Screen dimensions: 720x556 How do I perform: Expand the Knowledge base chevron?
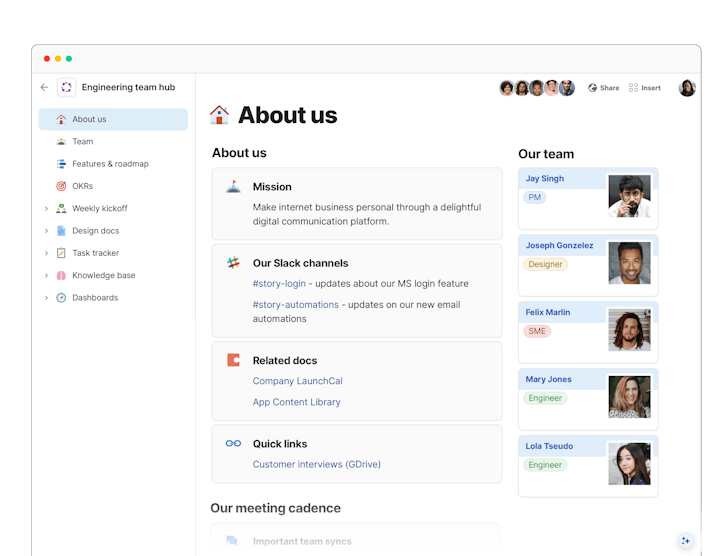click(46, 276)
